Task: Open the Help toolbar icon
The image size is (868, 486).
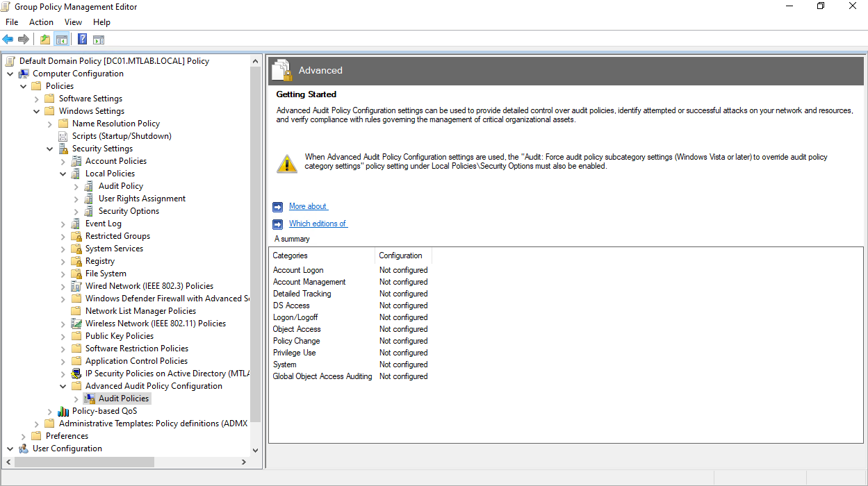Action: tap(83, 40)
